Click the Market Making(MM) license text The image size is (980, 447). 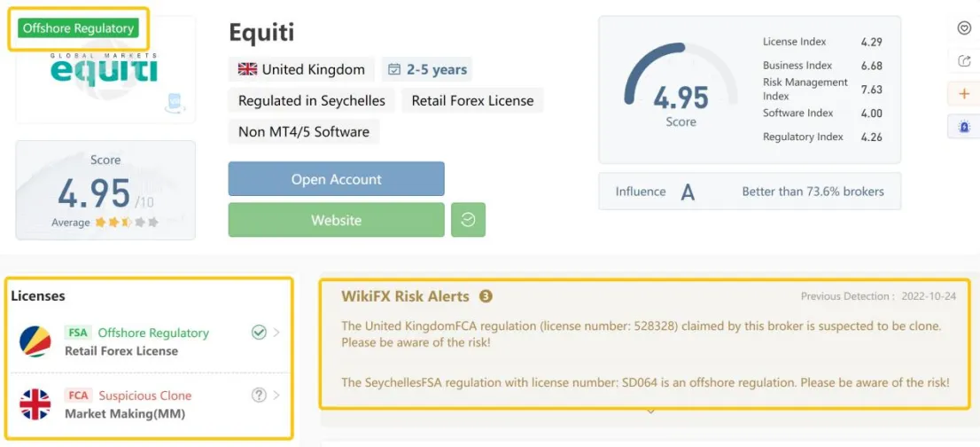pyautogui.click(x=125, y=413)
